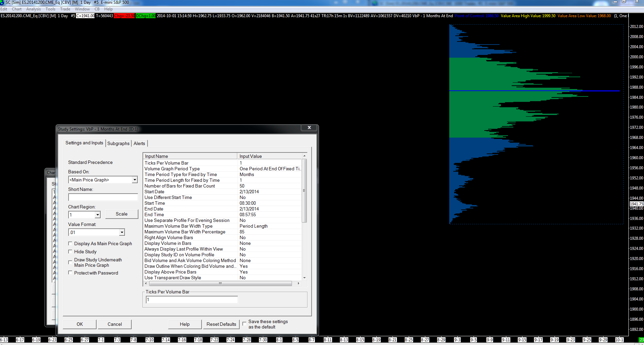The height and width of the screenshot is (345, 644).
Task: Click the 1941.75 current price marker
Action: (637, 204)
